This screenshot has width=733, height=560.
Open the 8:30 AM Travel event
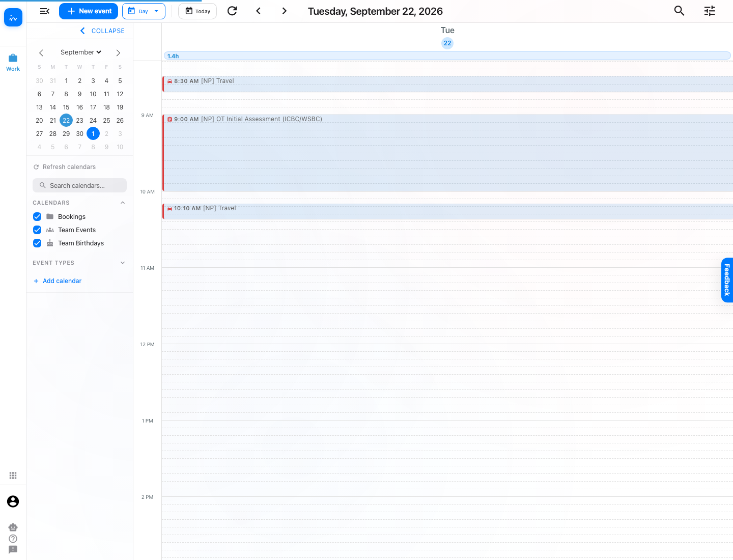coord(447,84)
